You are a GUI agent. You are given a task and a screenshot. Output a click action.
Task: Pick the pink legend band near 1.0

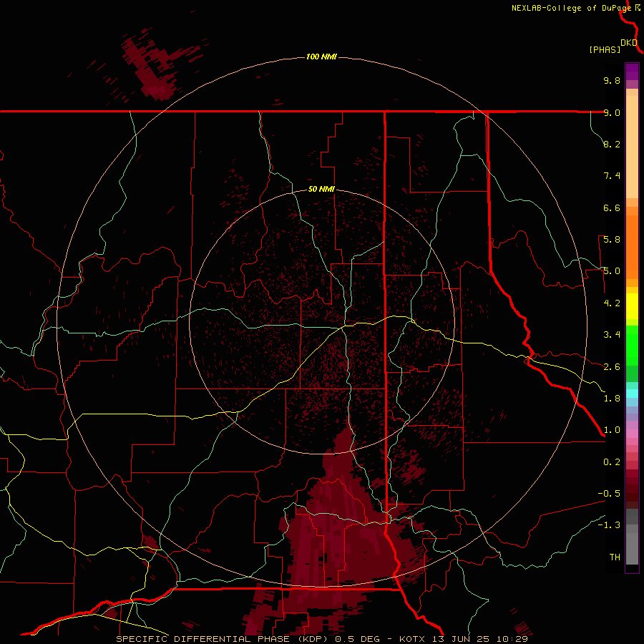click(632, 434)
